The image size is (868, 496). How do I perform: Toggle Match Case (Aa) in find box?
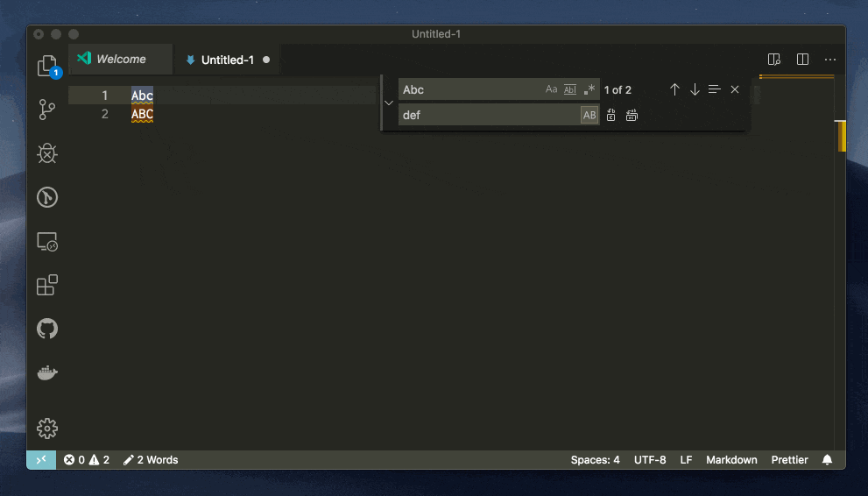point(551,89)
